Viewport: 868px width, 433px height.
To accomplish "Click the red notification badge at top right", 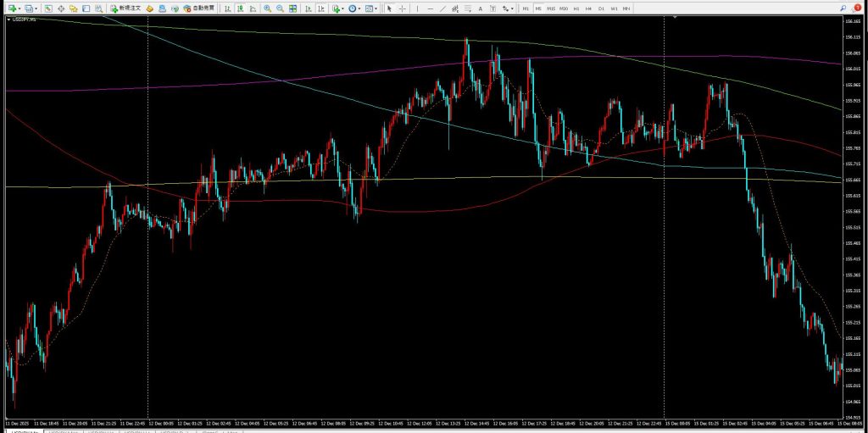I will (x=857, y=8).
